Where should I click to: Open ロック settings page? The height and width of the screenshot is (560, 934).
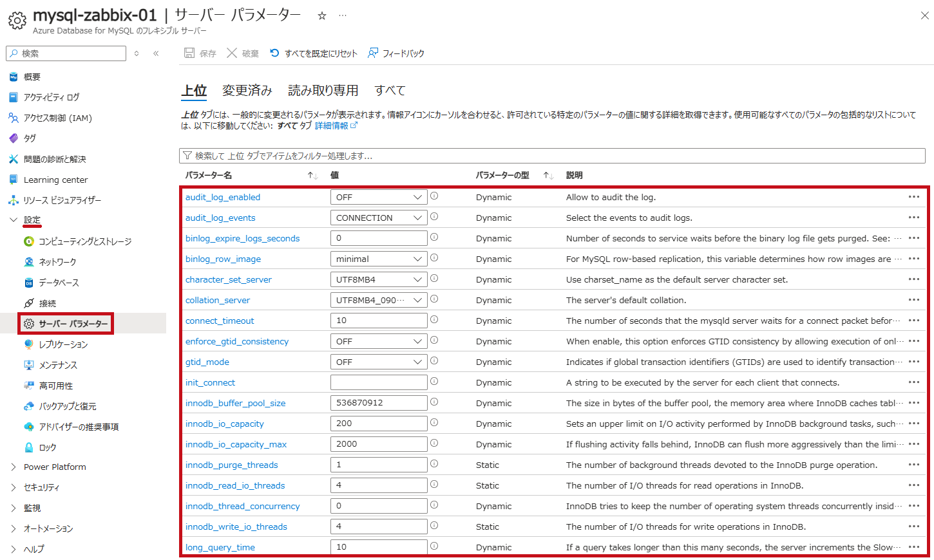pyautogui.click(x=47, y=447)
